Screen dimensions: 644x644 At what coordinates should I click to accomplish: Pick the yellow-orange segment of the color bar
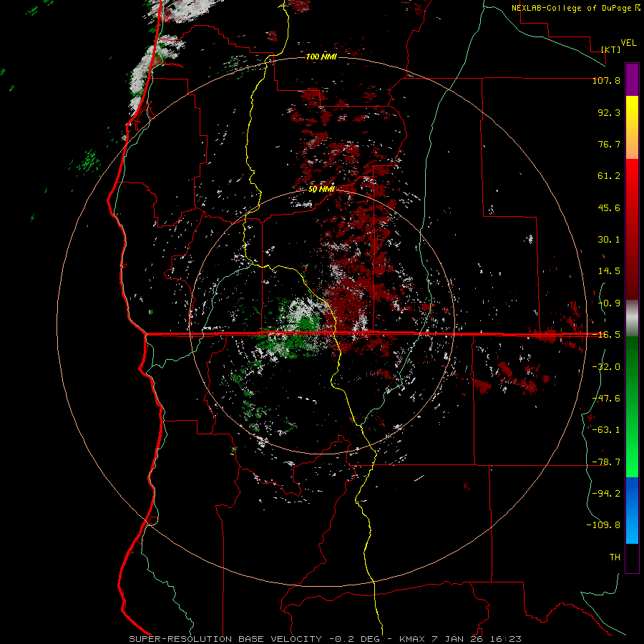pyautogui.click(x=632, y=127)
